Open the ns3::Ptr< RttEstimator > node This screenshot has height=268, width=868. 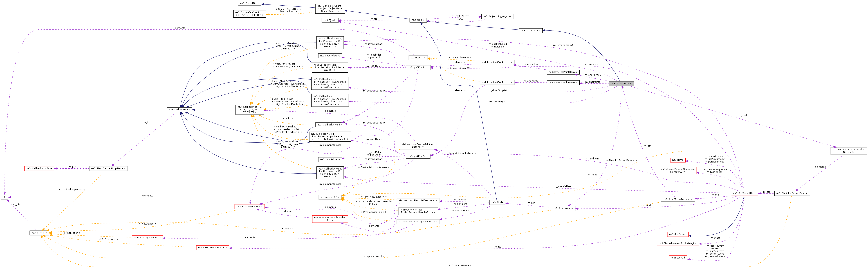click(x=213, y=248)
